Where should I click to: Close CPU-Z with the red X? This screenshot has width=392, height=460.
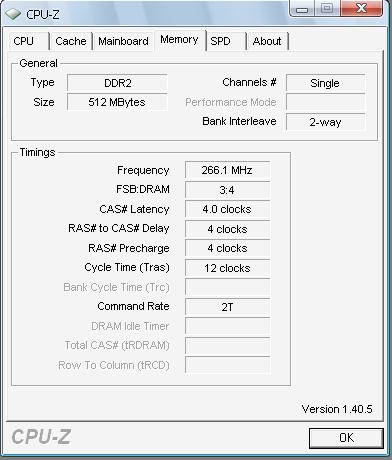tap(361, 8)
